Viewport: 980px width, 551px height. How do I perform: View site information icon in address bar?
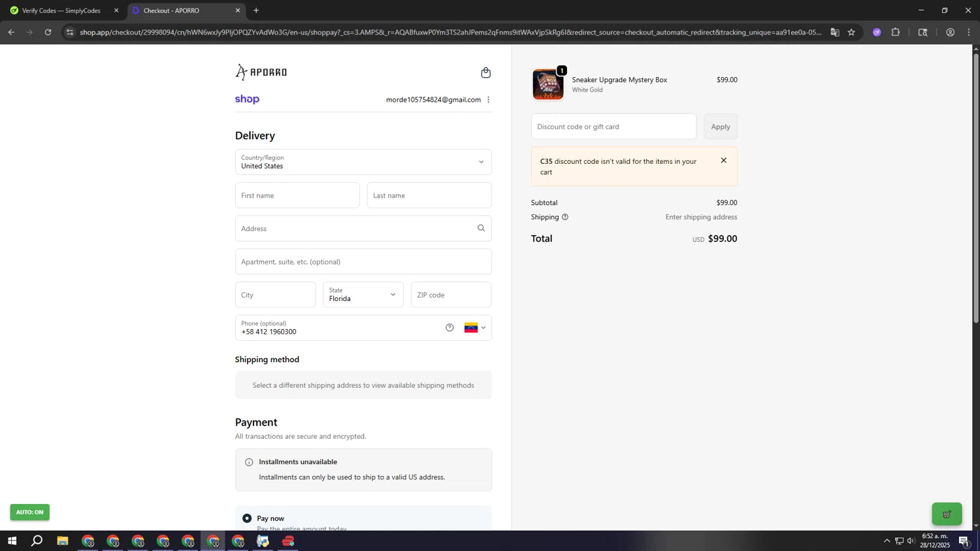(x=70, y=32)
